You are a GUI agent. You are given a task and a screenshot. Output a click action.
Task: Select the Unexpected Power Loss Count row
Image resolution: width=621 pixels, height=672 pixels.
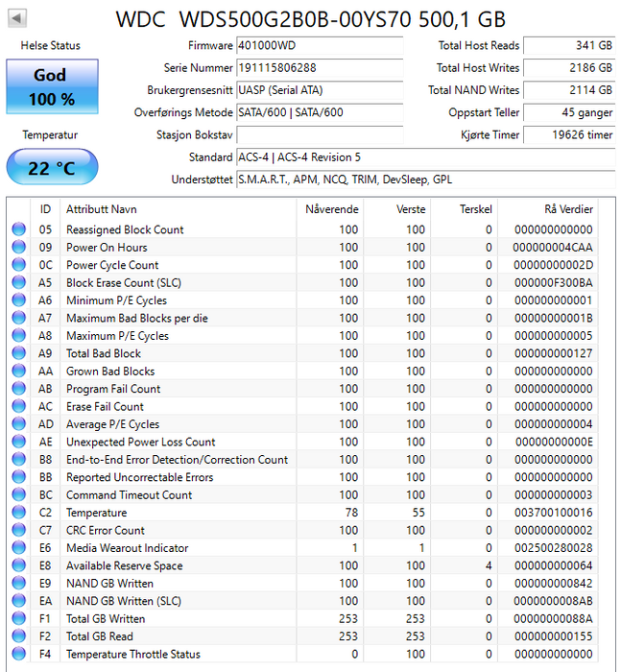[x=140, y=442]
